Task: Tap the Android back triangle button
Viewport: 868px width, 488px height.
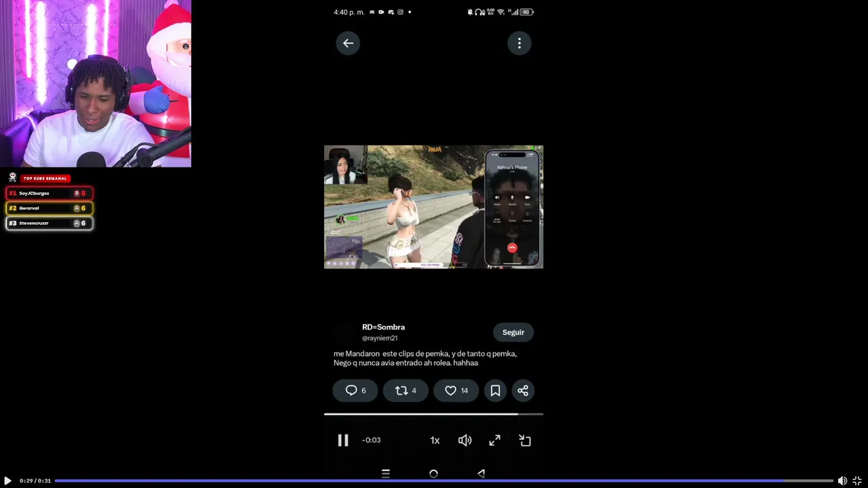Action: pyautogui.click(x=481, y=474)
